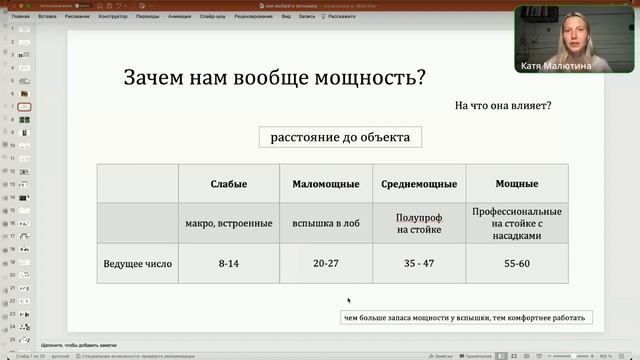Open the accessibility checker in status bar
This screenshot has height=360, width=640.
[135, 356]
